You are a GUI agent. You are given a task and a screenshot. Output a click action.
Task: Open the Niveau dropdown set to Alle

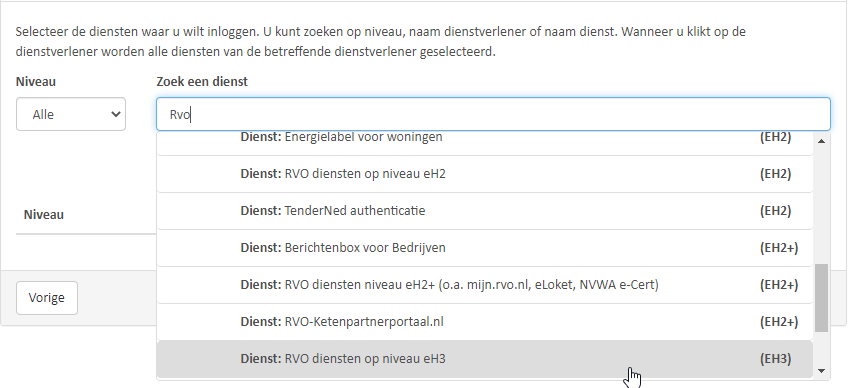point(71,114)
